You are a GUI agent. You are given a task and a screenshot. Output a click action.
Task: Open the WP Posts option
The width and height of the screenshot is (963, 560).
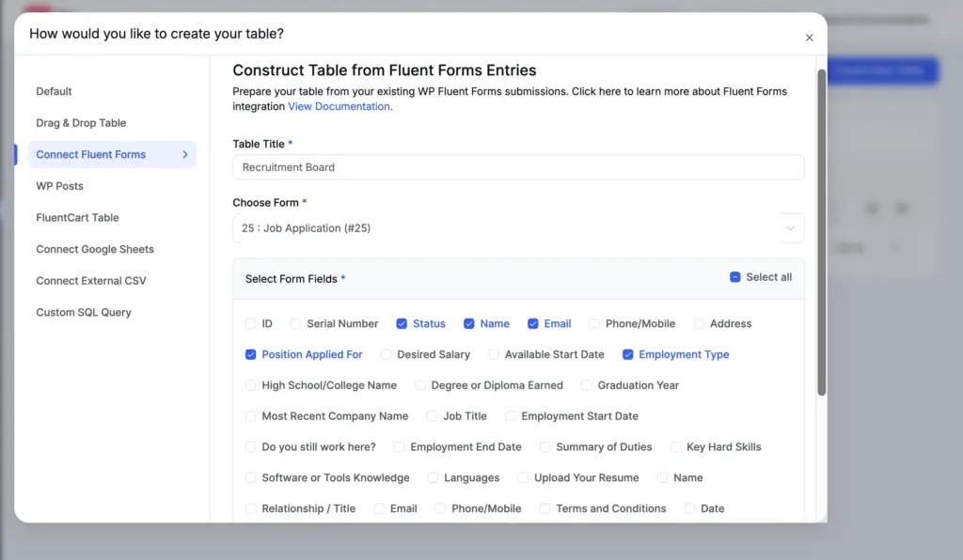59,186
